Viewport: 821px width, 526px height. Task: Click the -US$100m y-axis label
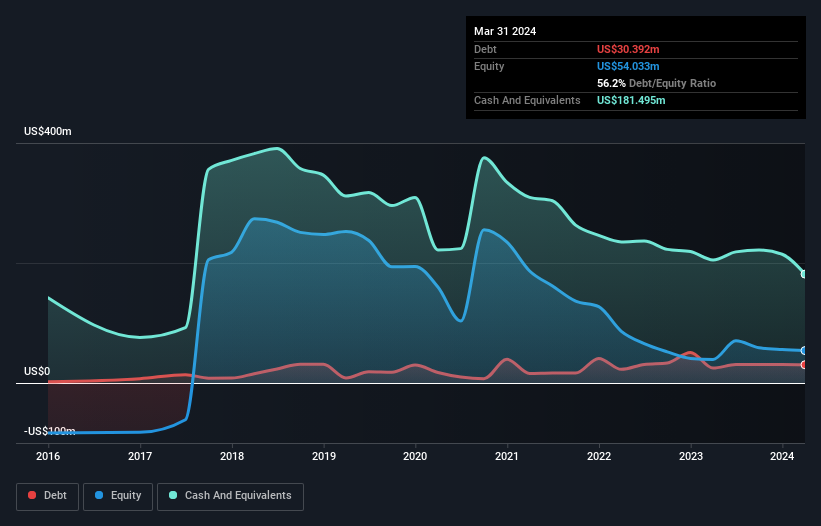(50, 431)
